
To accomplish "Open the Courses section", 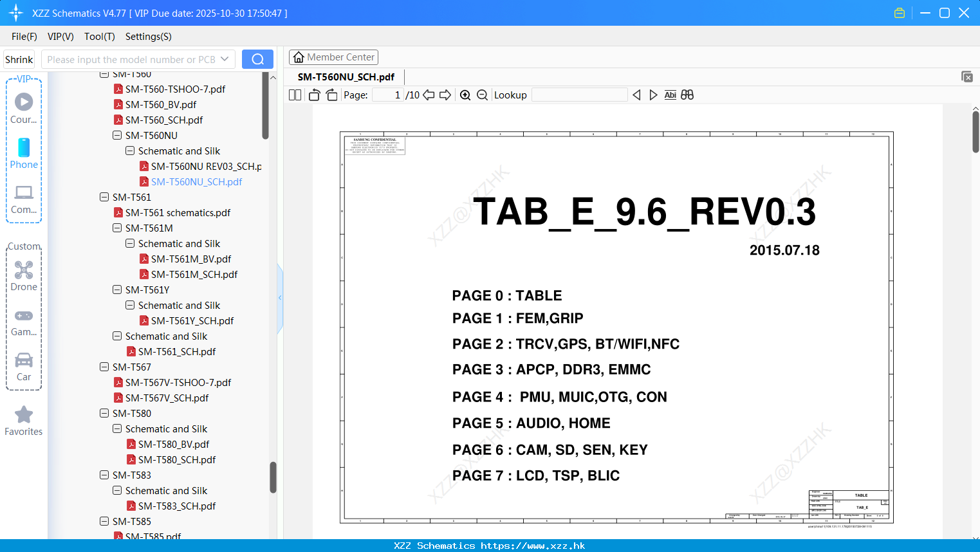I will (24, 107).
